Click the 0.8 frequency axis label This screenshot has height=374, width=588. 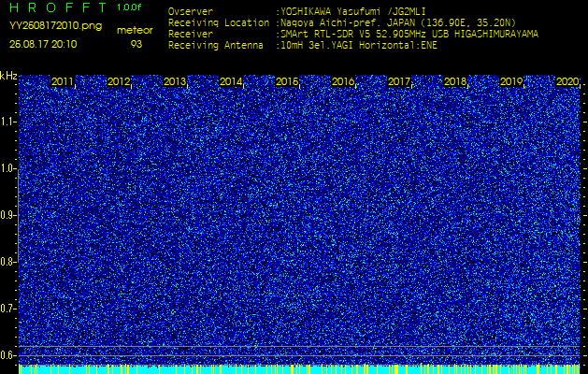[7, 262]
